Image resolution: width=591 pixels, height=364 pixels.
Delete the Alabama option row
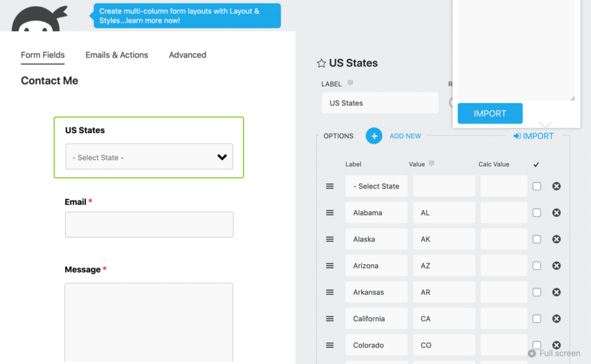pyautogui.click(x=556, y=213)
